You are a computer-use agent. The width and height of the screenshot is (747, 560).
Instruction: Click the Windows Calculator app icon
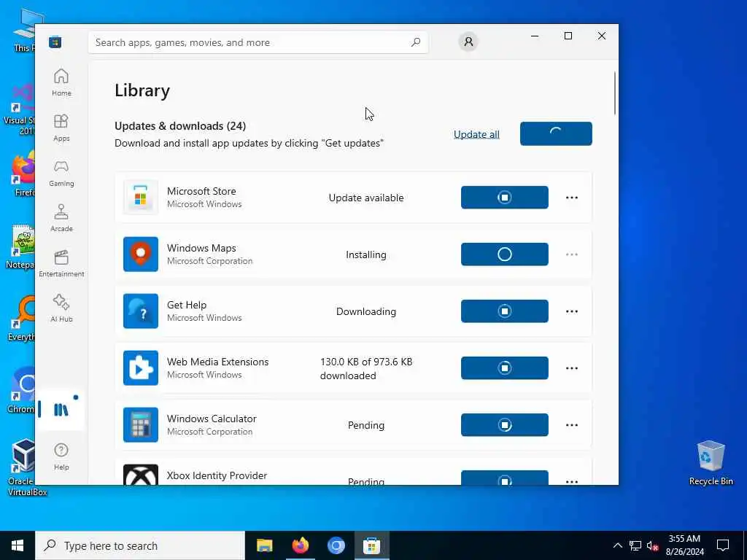(x=141, y=425)
